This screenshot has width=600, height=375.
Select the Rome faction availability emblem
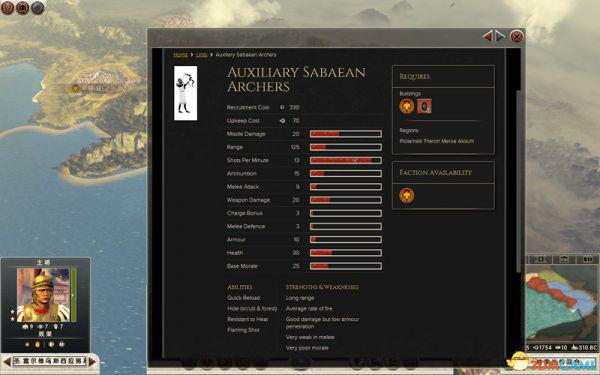[x=407, y=196]
